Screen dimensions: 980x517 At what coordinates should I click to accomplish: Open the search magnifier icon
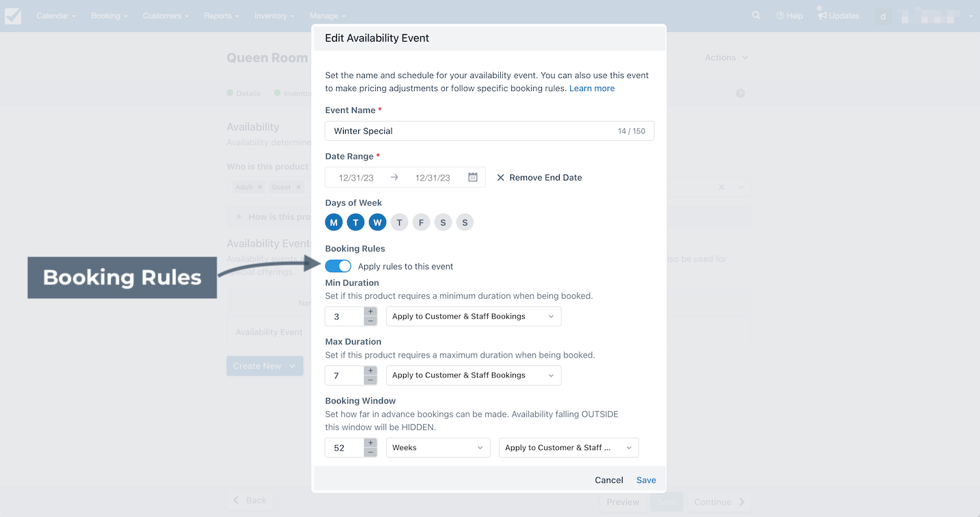tap(756, 15)
